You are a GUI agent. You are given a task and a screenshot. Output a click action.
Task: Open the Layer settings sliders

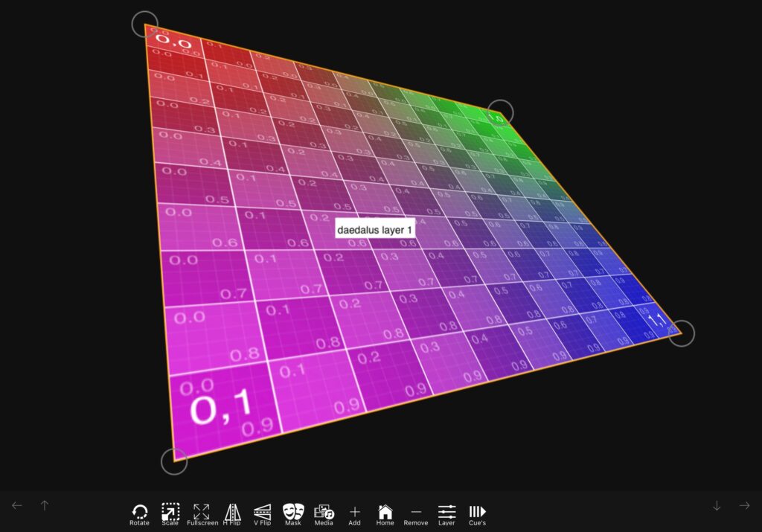coord(446,512)
